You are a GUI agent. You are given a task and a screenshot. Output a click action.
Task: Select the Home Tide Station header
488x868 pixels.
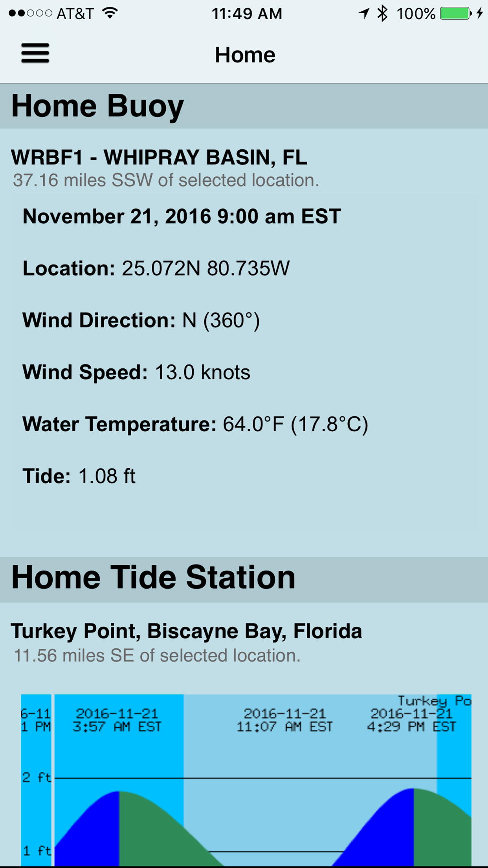click(x=244, y=579)
